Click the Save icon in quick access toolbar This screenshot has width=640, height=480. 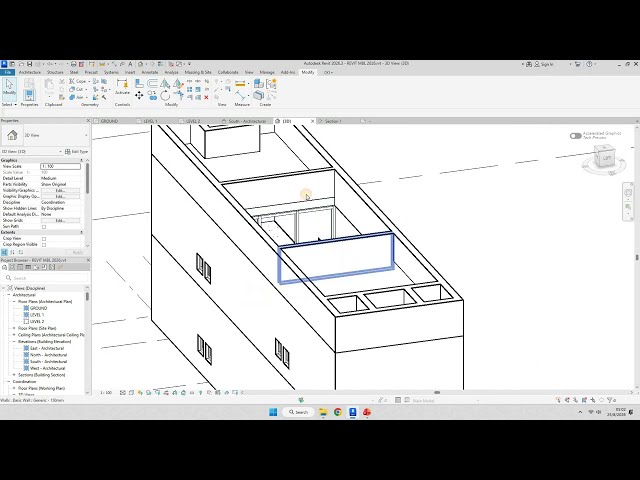tap(29, 64)
